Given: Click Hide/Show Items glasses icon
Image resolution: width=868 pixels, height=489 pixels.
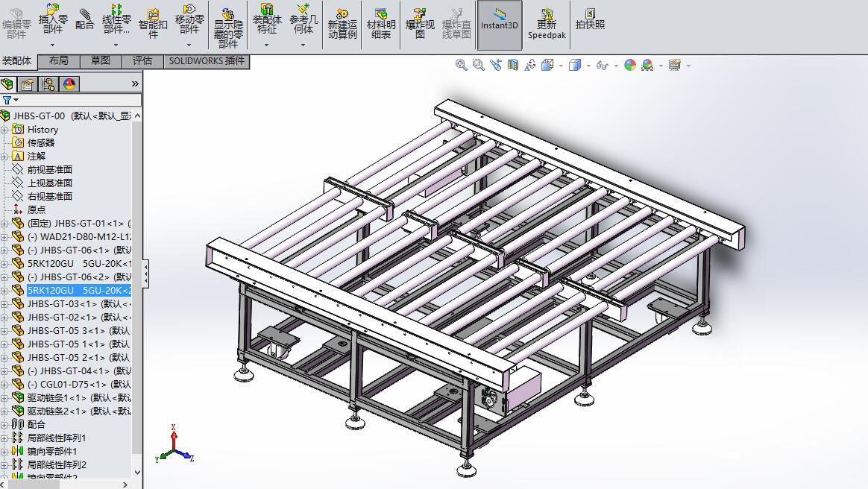Looking at the screenshot, I should coord(603,66).
